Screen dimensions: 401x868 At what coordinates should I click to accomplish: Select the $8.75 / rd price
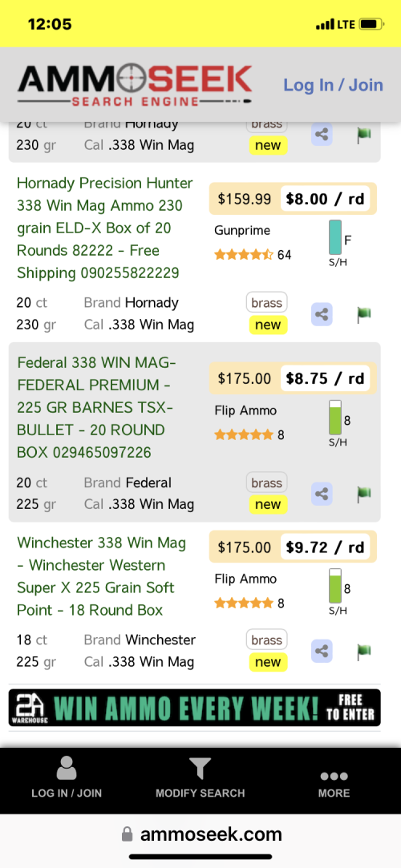point(325,378)
